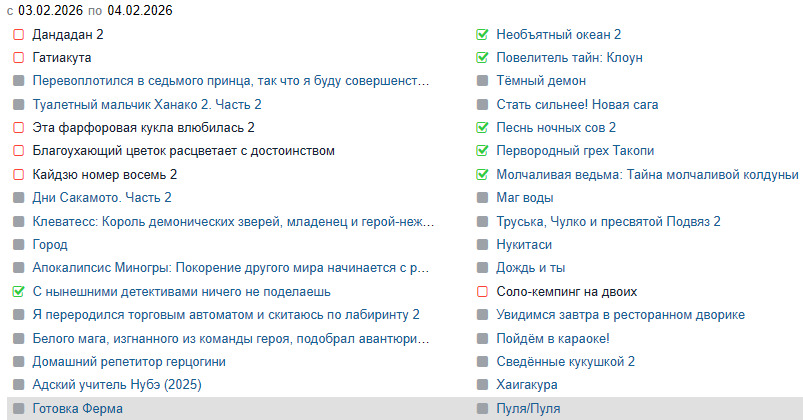The image size is (803, 420).
Task: Select the Готовка Ферма row
Action: [78, 408]
